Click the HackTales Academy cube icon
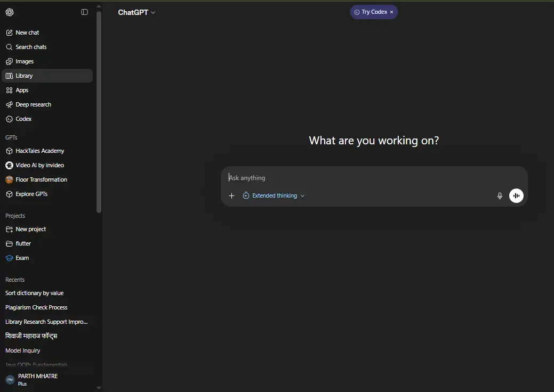 point(10,151)
